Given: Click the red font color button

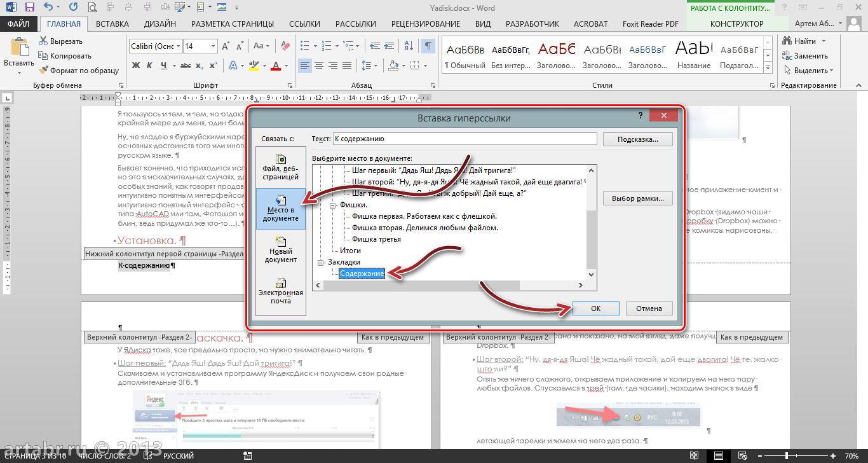Looking at the screenshot, I should point(275,66).
